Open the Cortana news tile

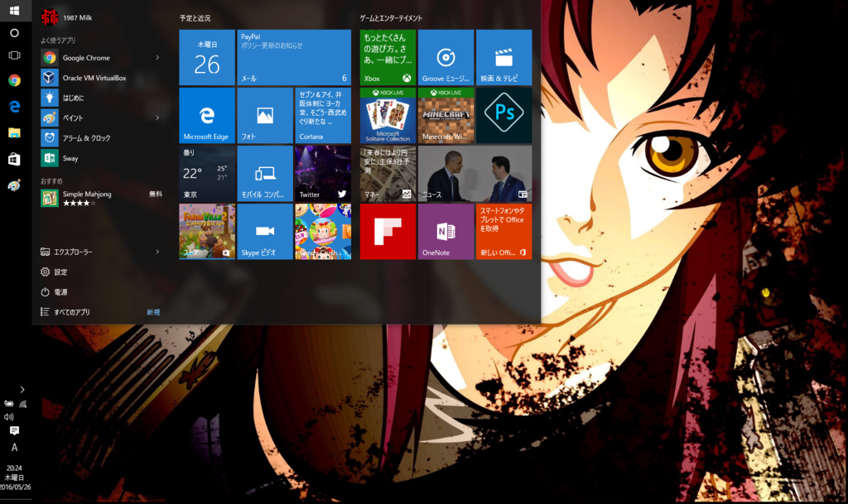pyautogui.click(x=323, y=116)
